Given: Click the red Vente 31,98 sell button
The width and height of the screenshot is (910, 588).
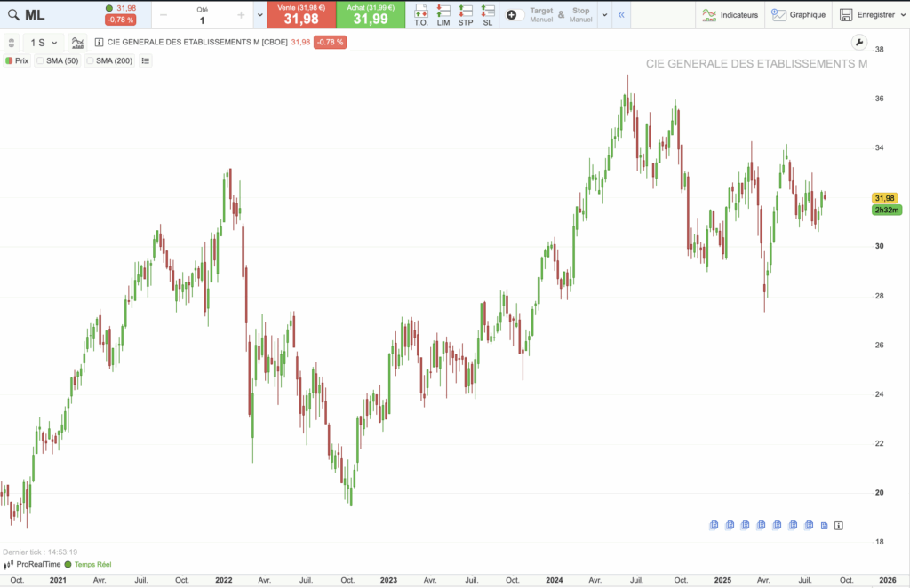Looking at the screenshot, I should coord(301,14).
